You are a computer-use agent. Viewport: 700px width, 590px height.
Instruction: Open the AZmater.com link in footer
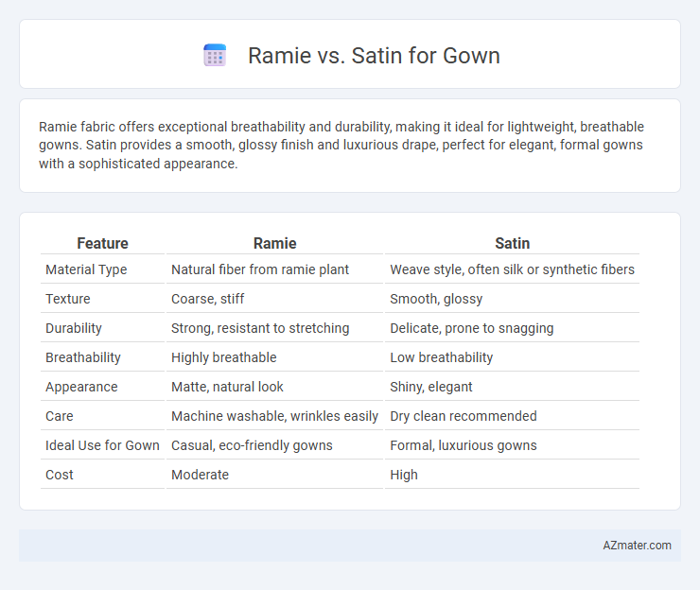(x=637, y=546)
